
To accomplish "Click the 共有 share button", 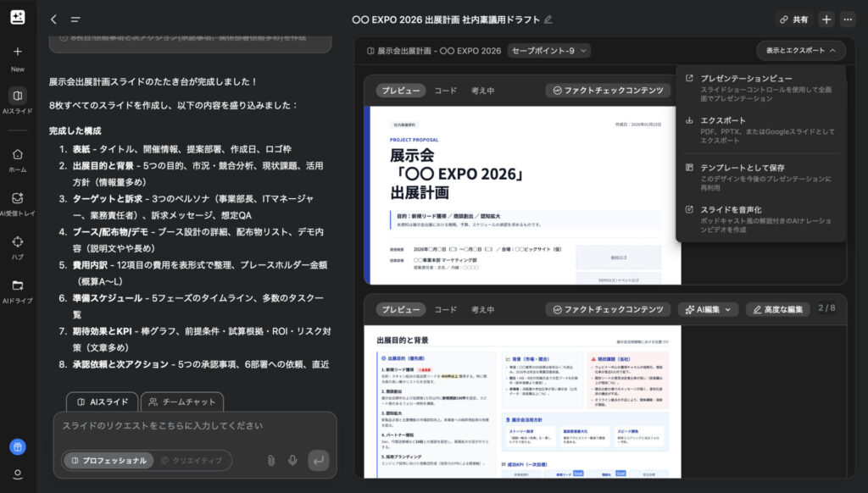I will pyautogui.click(x=793, y=19).
